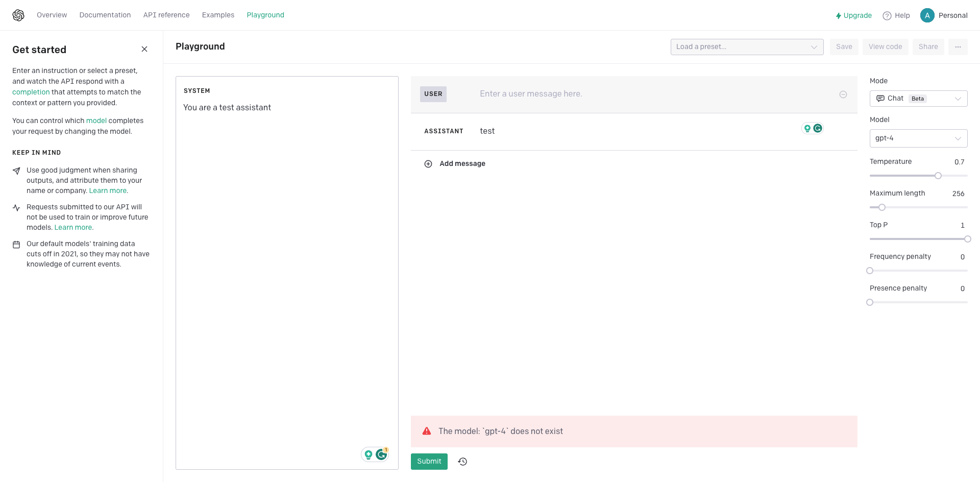980x482 pixels.
Task: Click the Help question mark icon
Action: click(x=887, y=16)
